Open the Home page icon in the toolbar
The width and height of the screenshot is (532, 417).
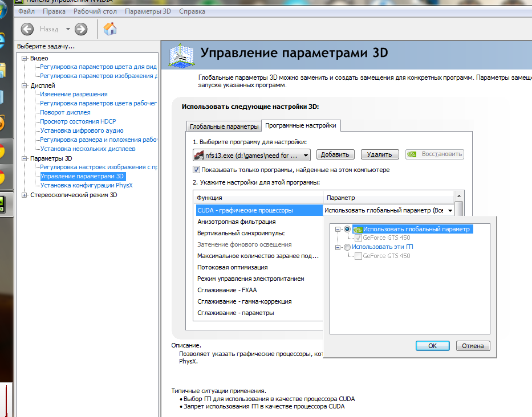tap(110, 29)
